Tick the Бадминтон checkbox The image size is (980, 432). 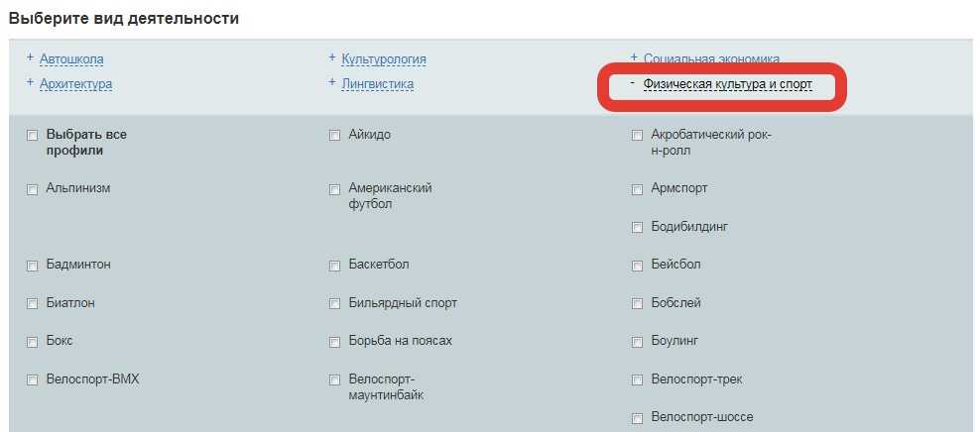pyautogui.click(x=33, y=266)
